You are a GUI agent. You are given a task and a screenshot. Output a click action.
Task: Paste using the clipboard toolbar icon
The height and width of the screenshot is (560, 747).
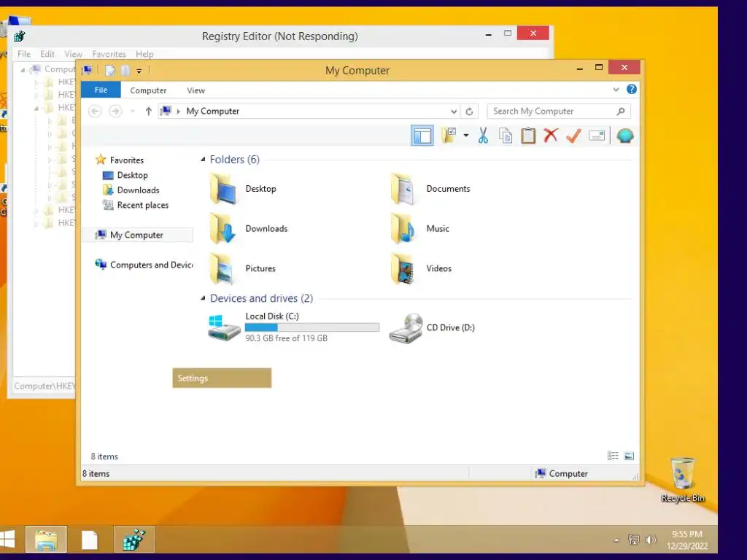[x=528, y=136]
